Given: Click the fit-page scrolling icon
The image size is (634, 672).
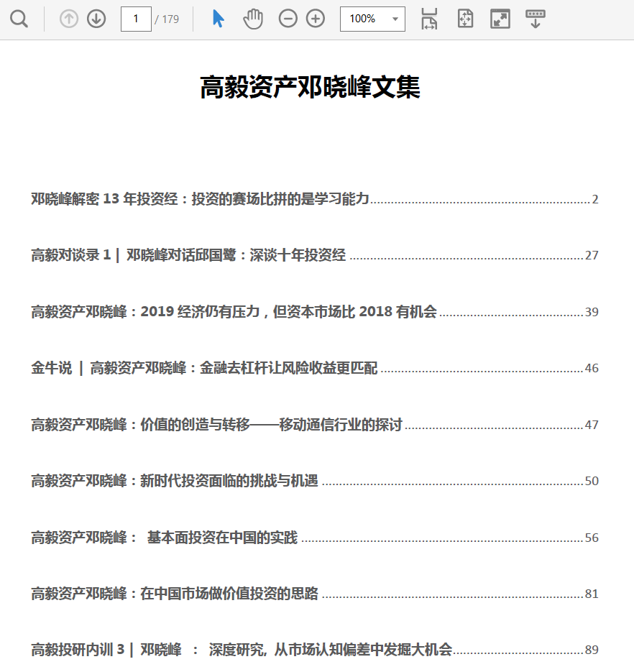Looking at the screenshot, I should click(465, 19).
